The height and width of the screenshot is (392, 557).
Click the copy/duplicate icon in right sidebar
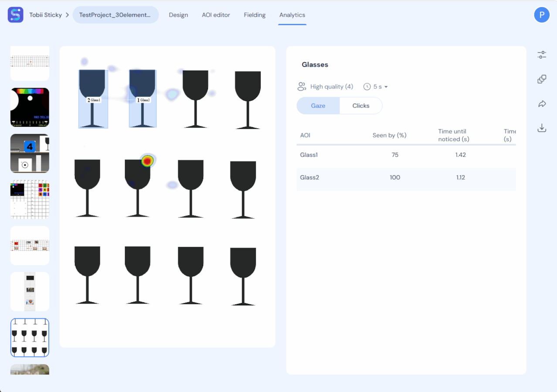(x=542, y=79)
